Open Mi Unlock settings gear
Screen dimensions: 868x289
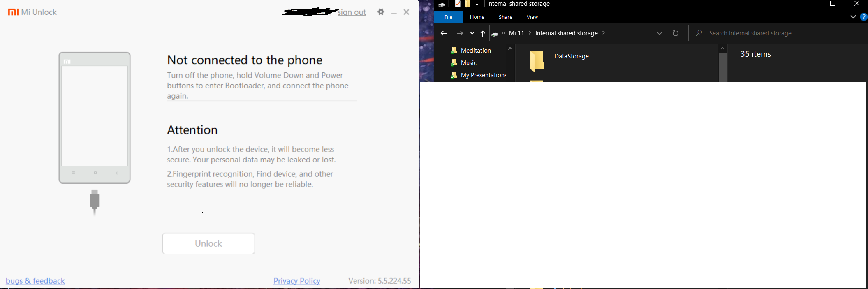[381, 12]
